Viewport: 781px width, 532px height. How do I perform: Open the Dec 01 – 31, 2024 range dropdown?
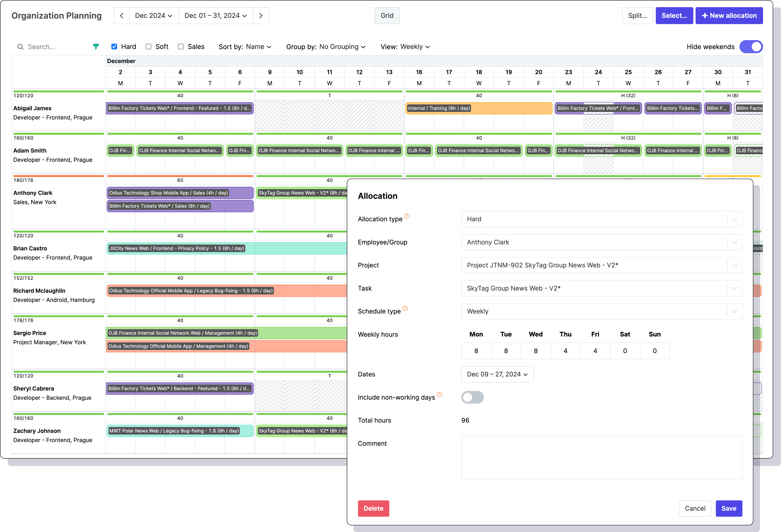(x=216, y=16)
